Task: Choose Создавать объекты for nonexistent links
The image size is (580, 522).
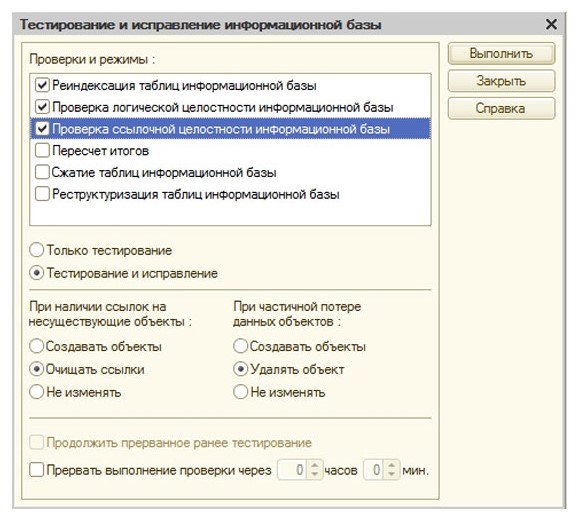Action: 37,346
